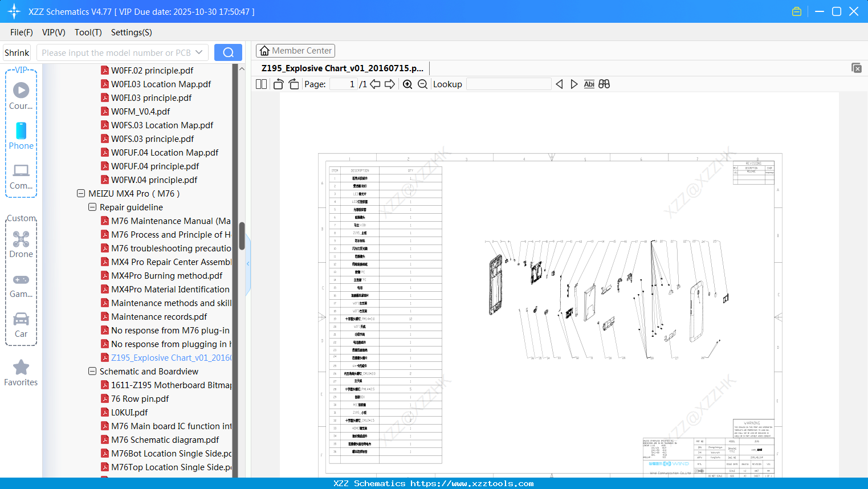
Task: Open the Member Center
Action: [x=295, y=51]
